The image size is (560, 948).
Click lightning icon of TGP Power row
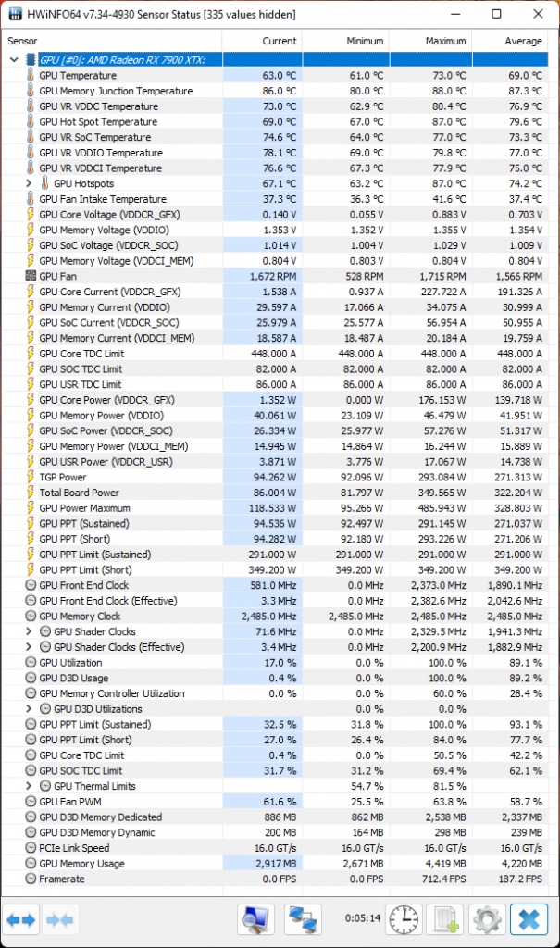[x=31, y=477]
